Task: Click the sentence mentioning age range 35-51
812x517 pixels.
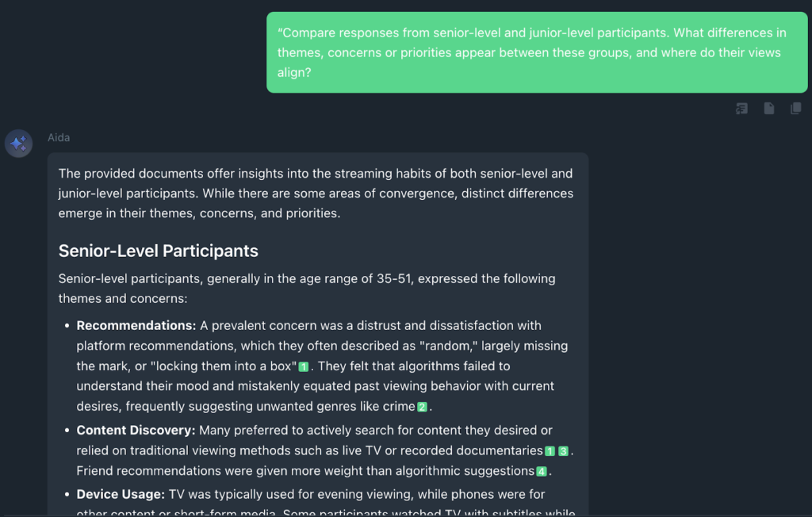Action: pyautogui.click(x=306, y=279)
